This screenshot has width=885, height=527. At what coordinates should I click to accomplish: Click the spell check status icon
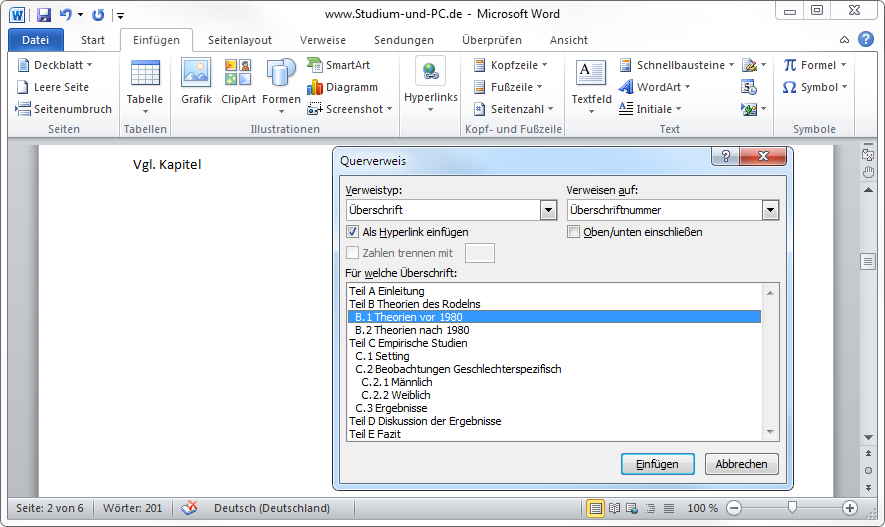[190, 508]
